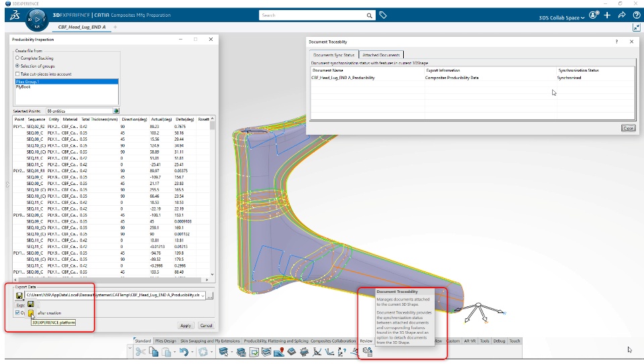Click the Copy icon in the bottom toolbar
The height and width of the screenshot is (364, 644).
coord(154,352)
